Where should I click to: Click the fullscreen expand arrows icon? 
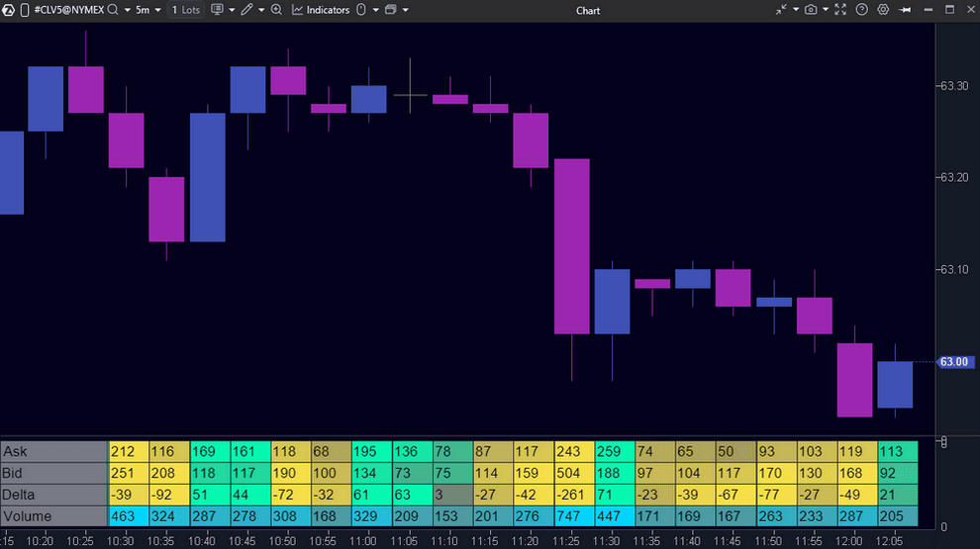point(840,10)
